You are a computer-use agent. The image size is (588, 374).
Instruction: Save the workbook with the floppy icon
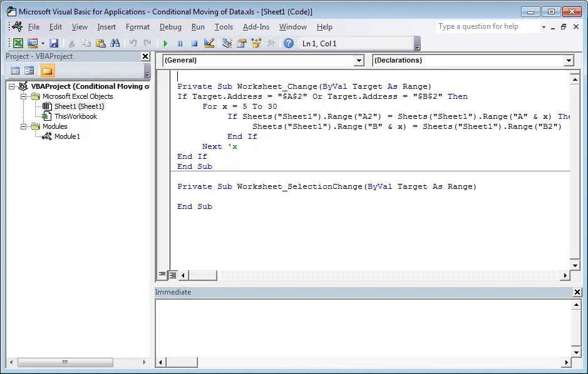click(x=54, y=43)
